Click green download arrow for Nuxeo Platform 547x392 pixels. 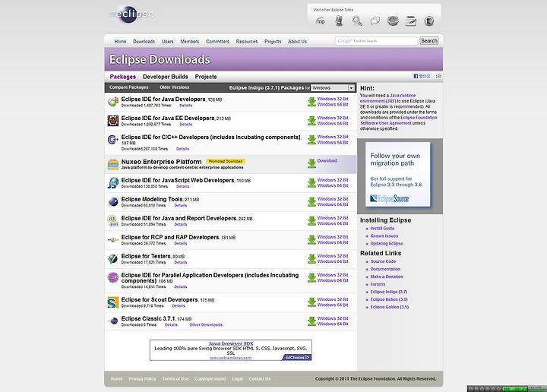pyautogui.click(x=311, y=163)
